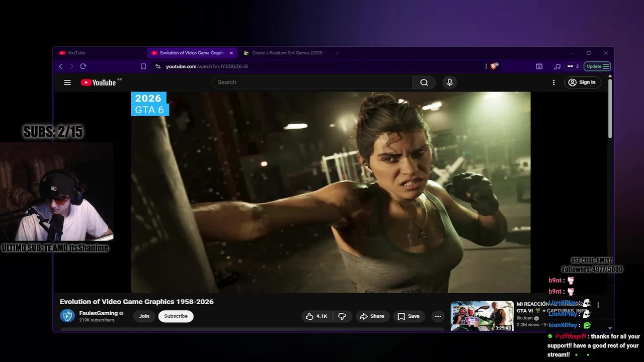644x362 pixels.
Task: Open the YouTube guide hamburger menu
Action: tap(67, 82)
